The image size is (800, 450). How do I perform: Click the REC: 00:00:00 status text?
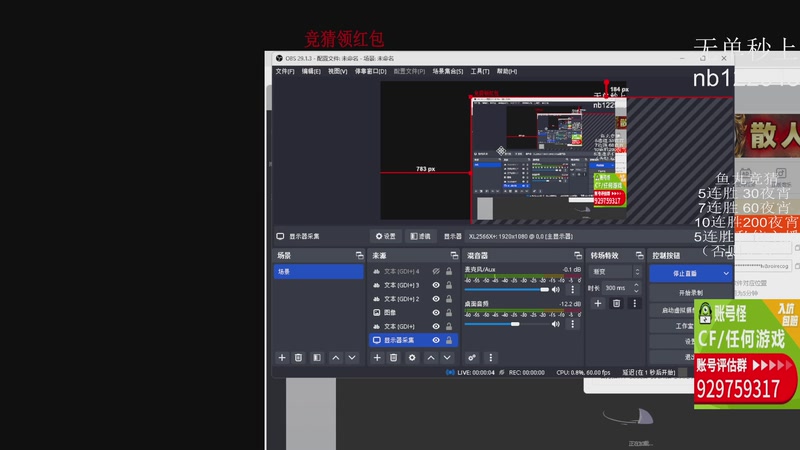527,372
